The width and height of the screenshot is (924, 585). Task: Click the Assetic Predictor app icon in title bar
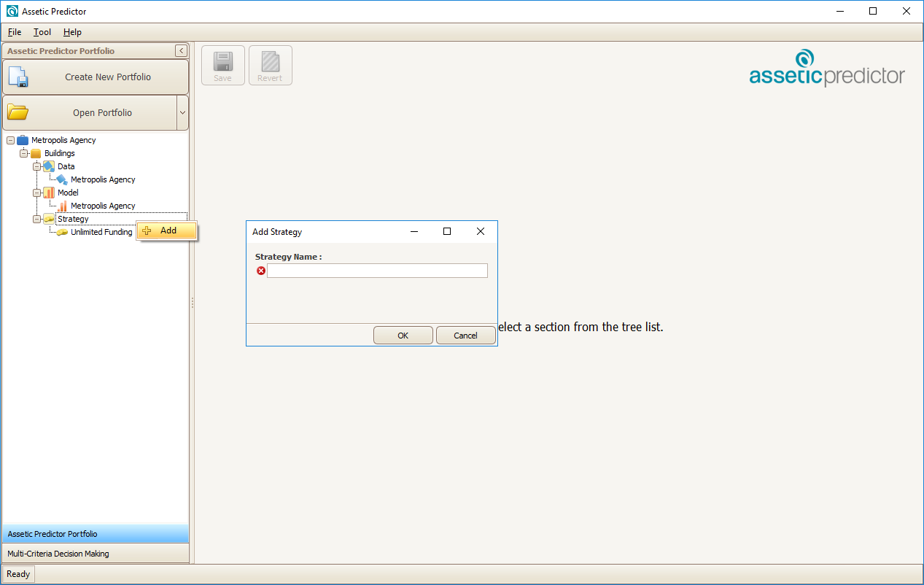coord(12,11)
